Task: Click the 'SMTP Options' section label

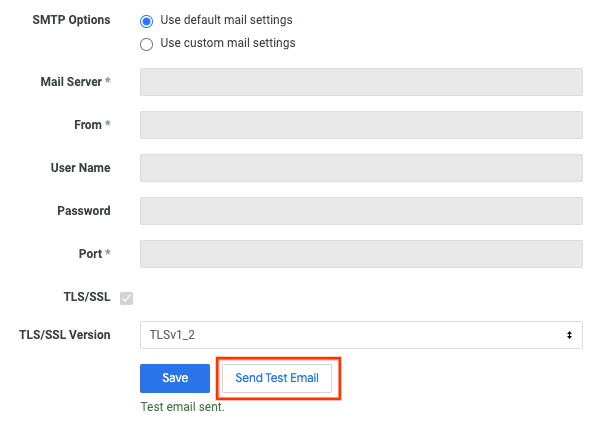Action: pyautogui.click(x=72, y=20)
